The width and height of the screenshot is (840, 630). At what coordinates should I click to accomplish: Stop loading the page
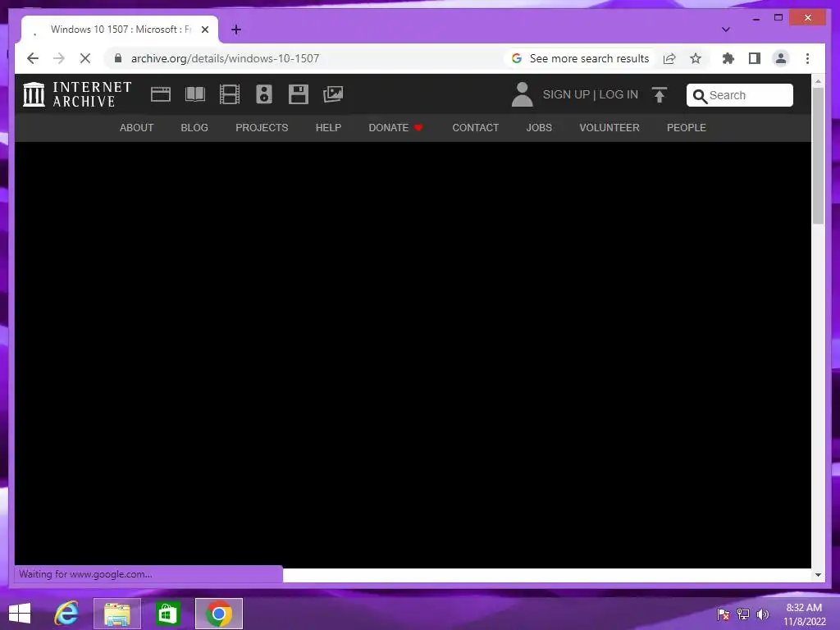click(85, 58)
